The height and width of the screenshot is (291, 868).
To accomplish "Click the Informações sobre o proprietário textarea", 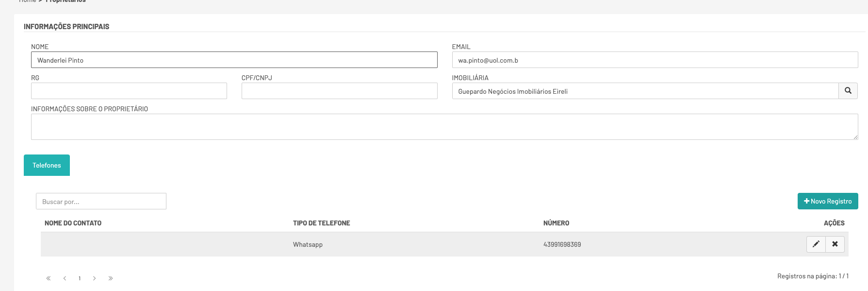I will [x=444, y=127].
